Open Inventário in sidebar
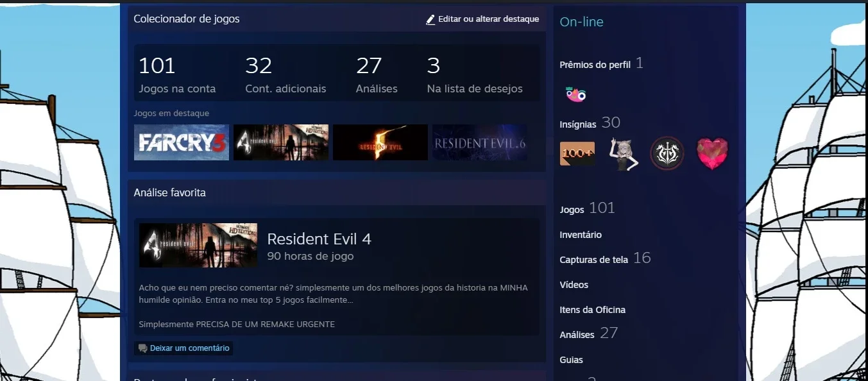 pyautogui.click(x=581, y=235)
